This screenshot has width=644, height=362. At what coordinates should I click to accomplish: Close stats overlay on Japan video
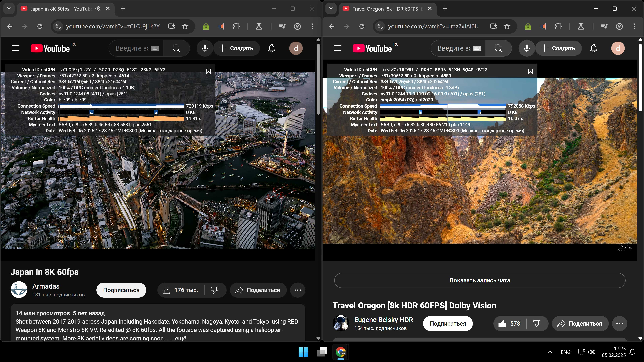208,71
